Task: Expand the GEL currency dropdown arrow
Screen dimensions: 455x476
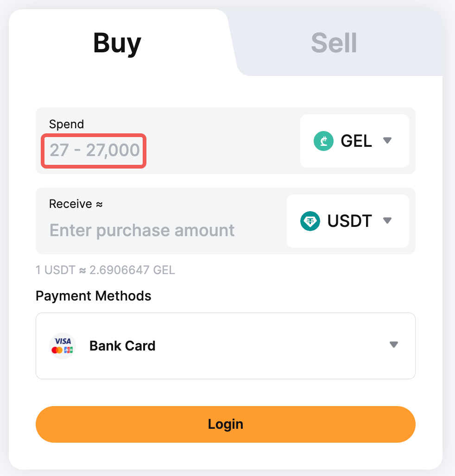Action: coord(388,141)
